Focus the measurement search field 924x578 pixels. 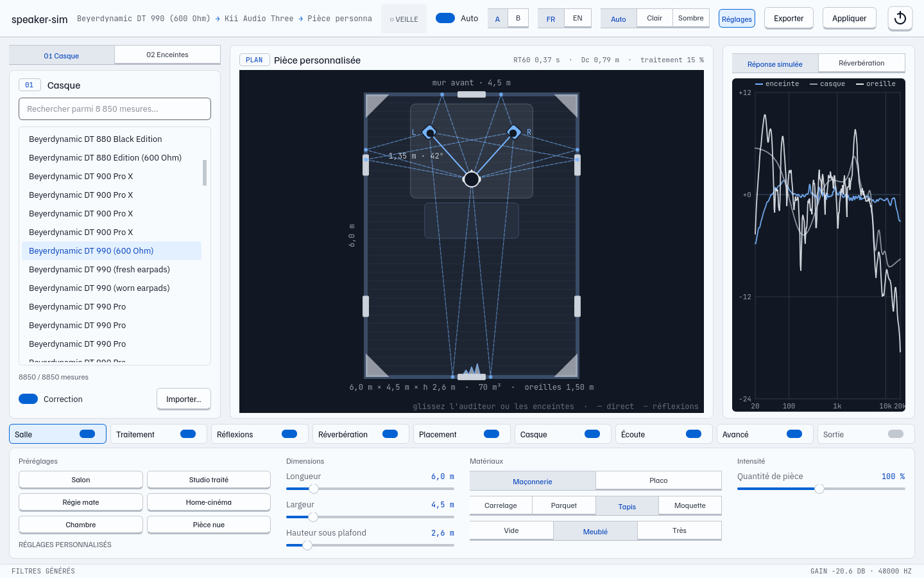pyautogui.click(x=115, y=109)
